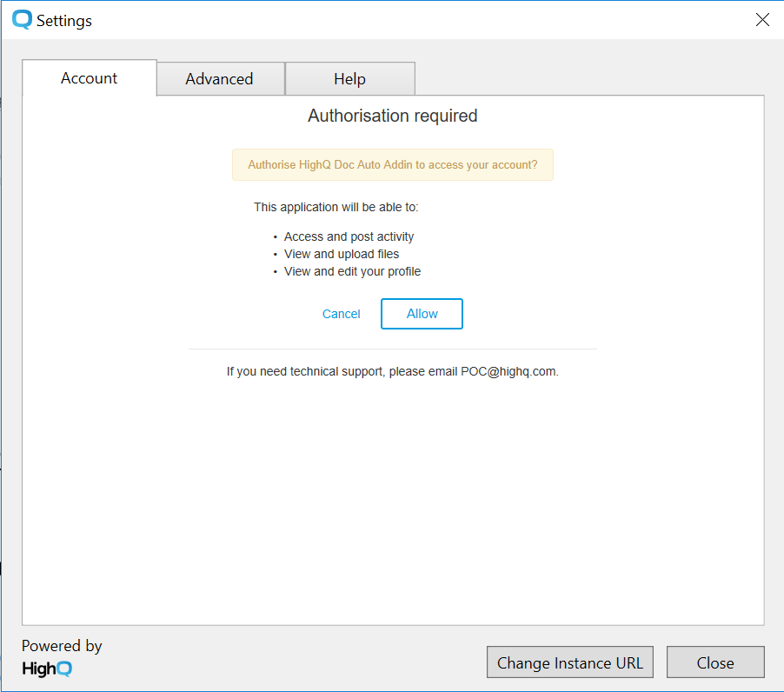
Task: Click 'This application will be able to:' text
Action: point(336,207)
